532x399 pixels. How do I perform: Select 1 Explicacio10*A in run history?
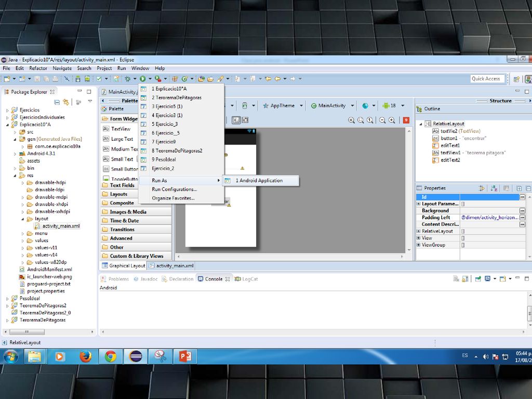(x=181, y=88)
